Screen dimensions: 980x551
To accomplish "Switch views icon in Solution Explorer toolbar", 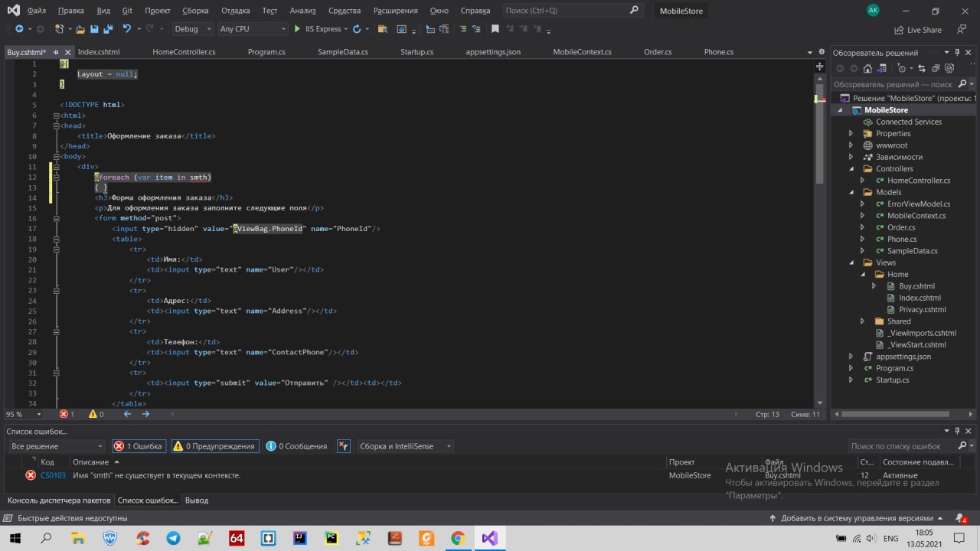I will click(x=883, y=68).
